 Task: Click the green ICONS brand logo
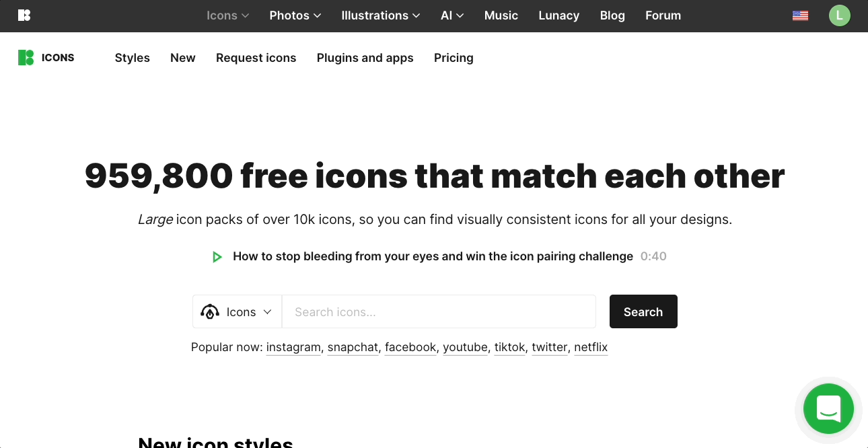26,58
